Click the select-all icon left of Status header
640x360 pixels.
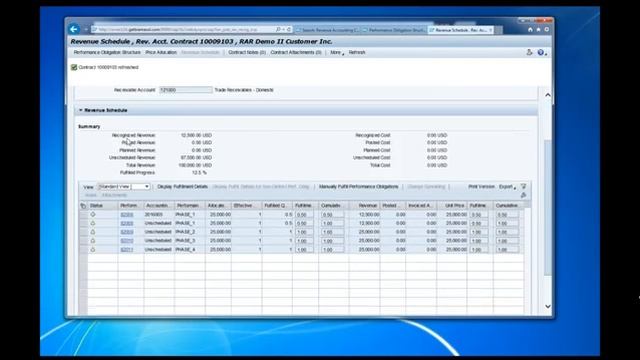pos(83,206)
